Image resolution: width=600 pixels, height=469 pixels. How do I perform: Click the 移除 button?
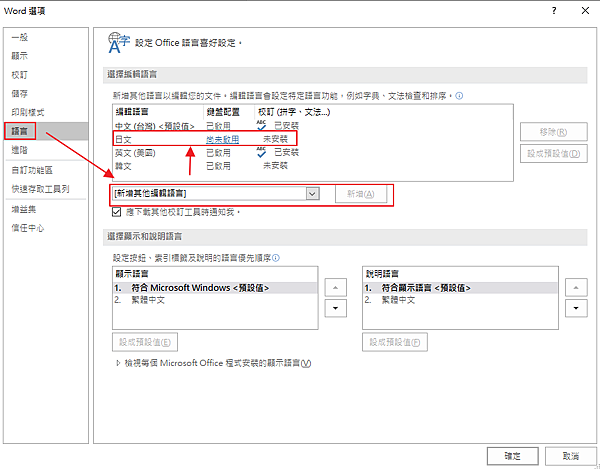pos(553,132)
